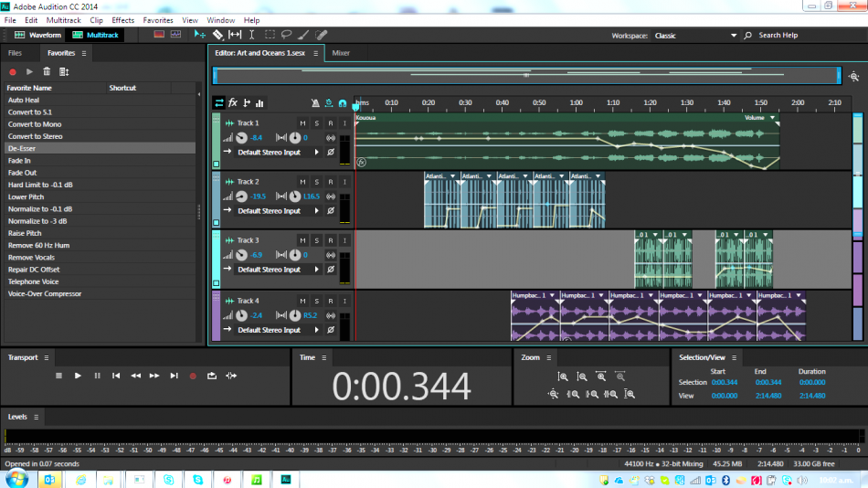Click the Search Help field
Image resolution: width=868 pixels, height=488 pixels.
797,36
